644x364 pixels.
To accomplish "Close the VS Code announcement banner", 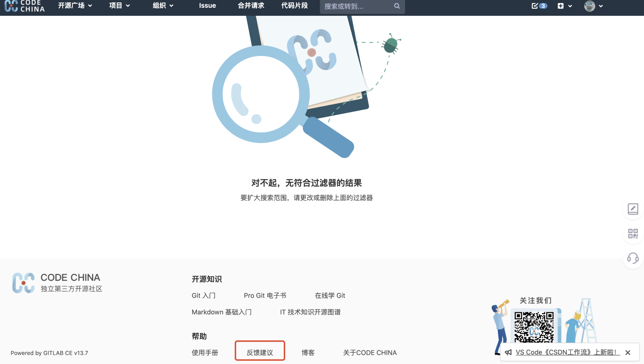I will [x=628, y=352].
